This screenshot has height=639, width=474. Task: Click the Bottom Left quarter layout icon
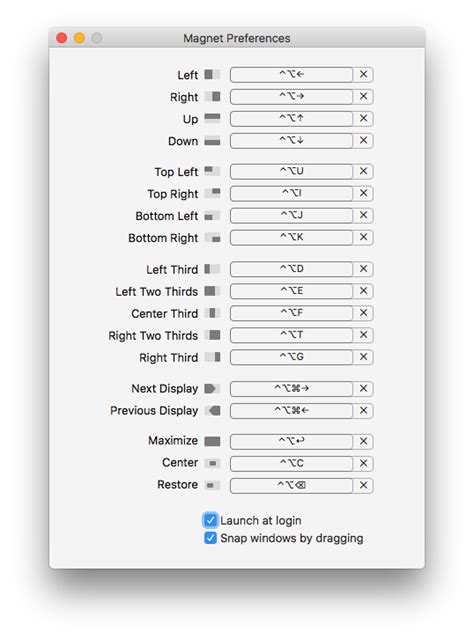[x=212, y=216]
